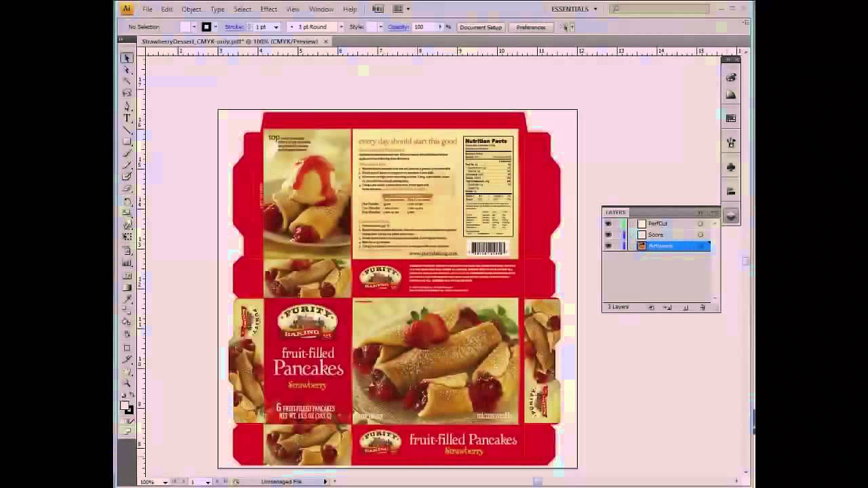Hide the Score layer with eye icon

point(608,235)
